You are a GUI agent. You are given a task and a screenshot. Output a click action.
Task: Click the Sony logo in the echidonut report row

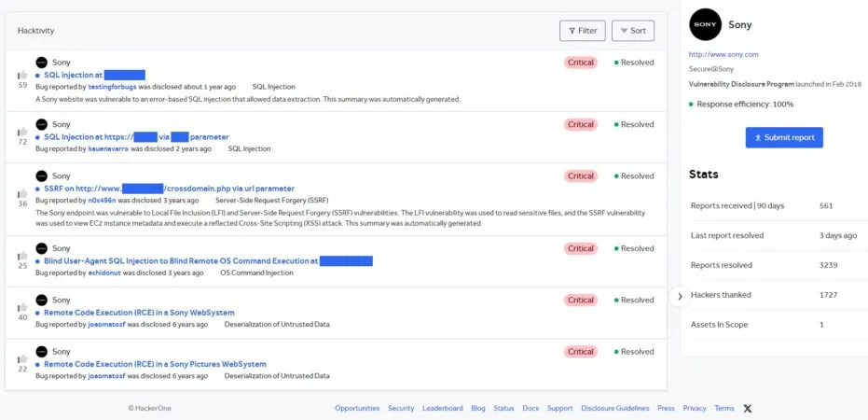point(42,249)
